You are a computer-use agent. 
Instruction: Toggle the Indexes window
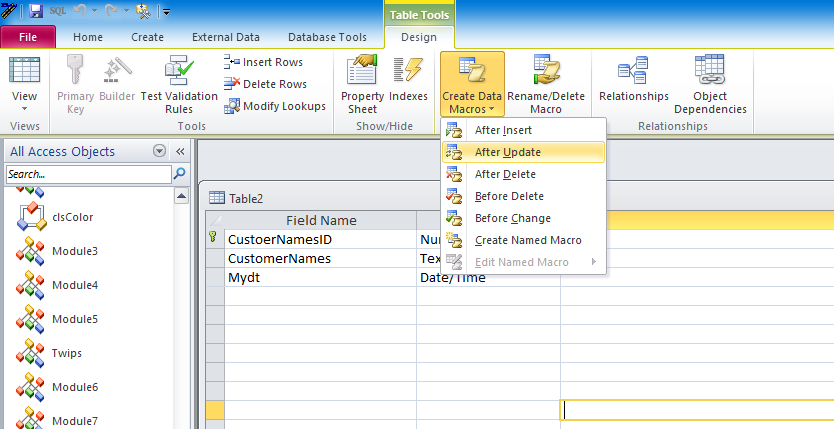click(408, 78)
